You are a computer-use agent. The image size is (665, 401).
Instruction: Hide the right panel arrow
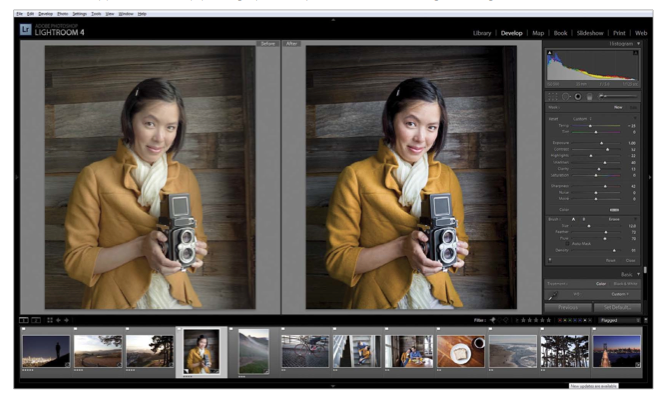650,177
